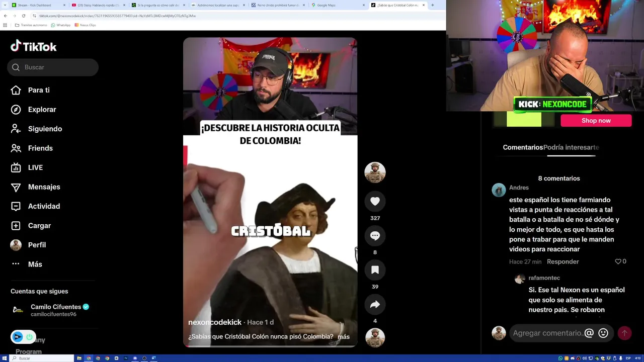The width and height of the screenshot is (644, 362).
Task: Click Andres commenter avatar
Action: click(x=499, y=190)
